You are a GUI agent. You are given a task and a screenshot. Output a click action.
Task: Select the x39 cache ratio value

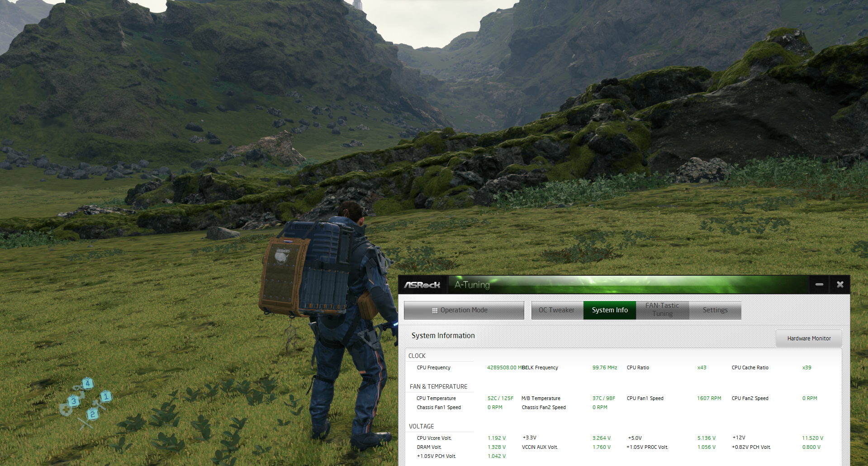(x=806, y=367)
